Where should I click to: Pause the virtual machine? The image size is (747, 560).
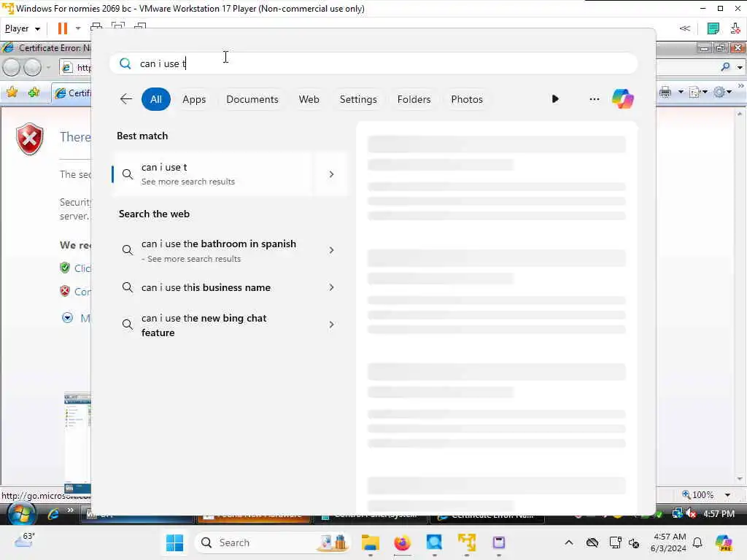point(63,28)
